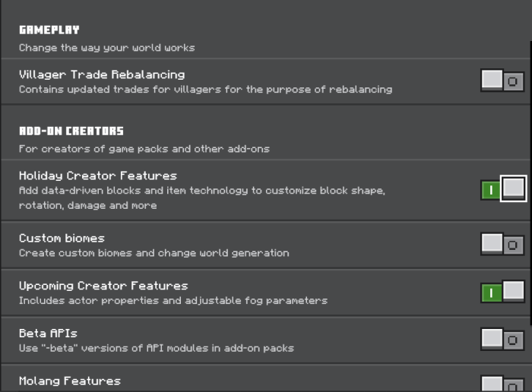The height and width of the screenshot is (392, 532).
Task: Click the Custom biomes title text
Action: 62,238
